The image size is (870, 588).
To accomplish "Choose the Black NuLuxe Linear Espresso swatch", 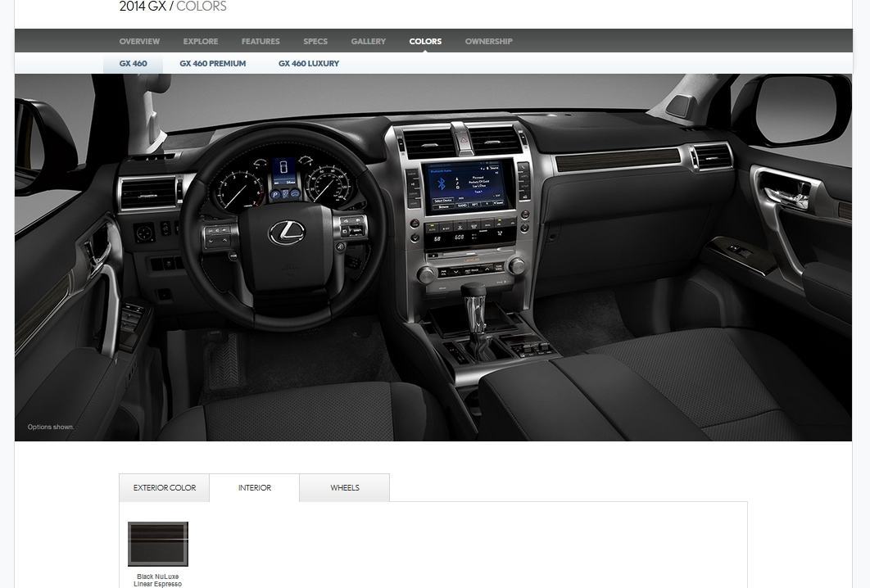I will coord(158,544).
